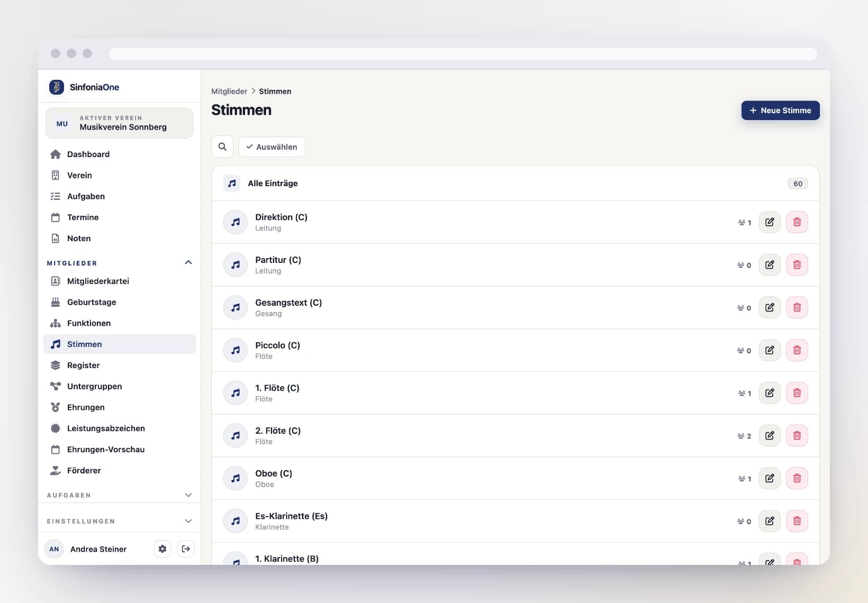Edit the Oboe (C) entry
868x603 pixels.
(770, 478)
